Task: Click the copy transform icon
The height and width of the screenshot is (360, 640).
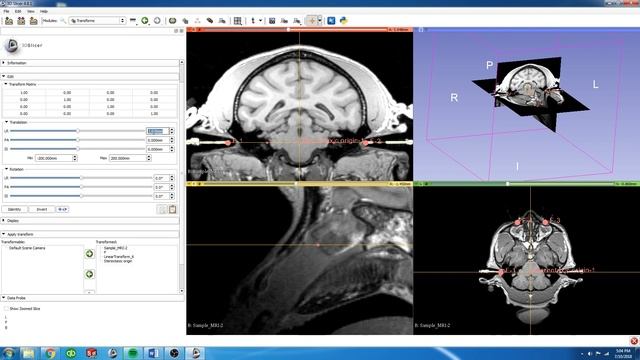Action: [162, 209]
